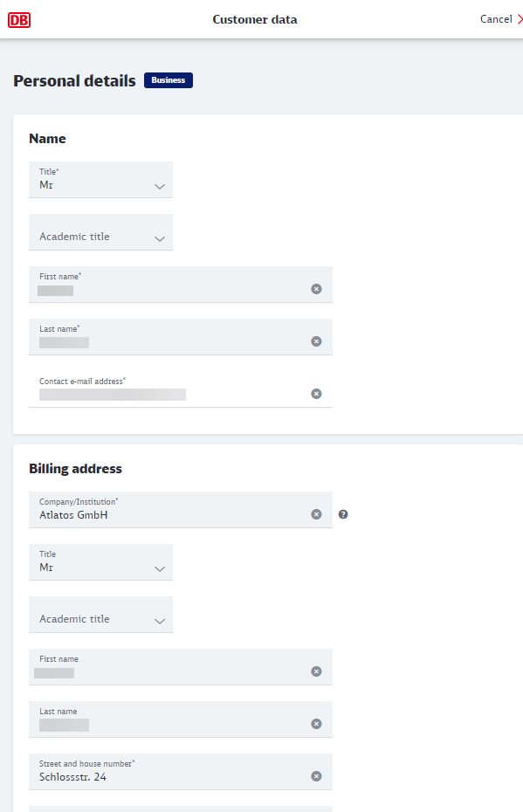Clear the Billing address First name field
Screen dimensions: 523x812
coord(316,671)
